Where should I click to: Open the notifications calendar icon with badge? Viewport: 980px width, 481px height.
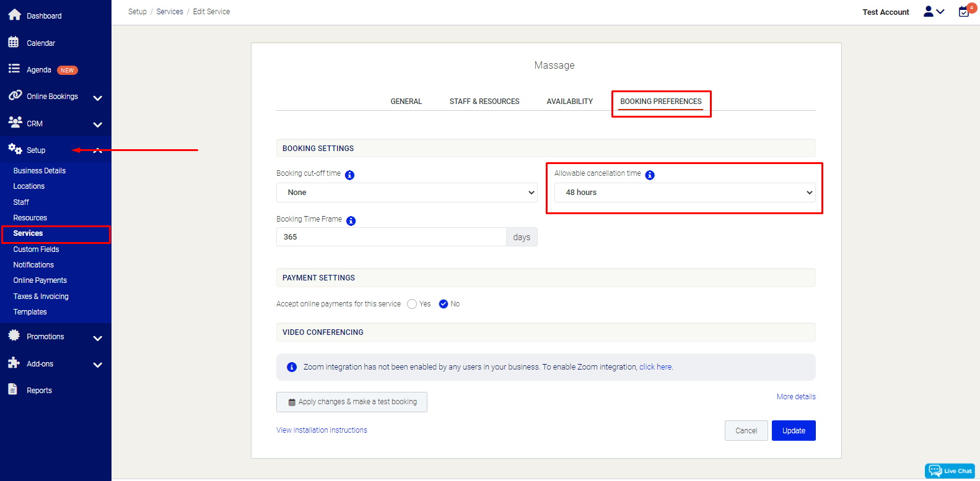pos(964,12)
